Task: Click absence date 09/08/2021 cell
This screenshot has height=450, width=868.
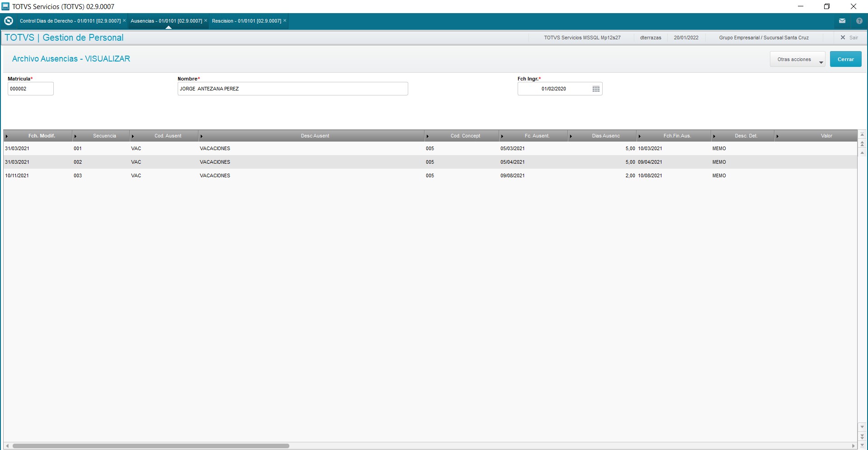Action: point(533,175)
